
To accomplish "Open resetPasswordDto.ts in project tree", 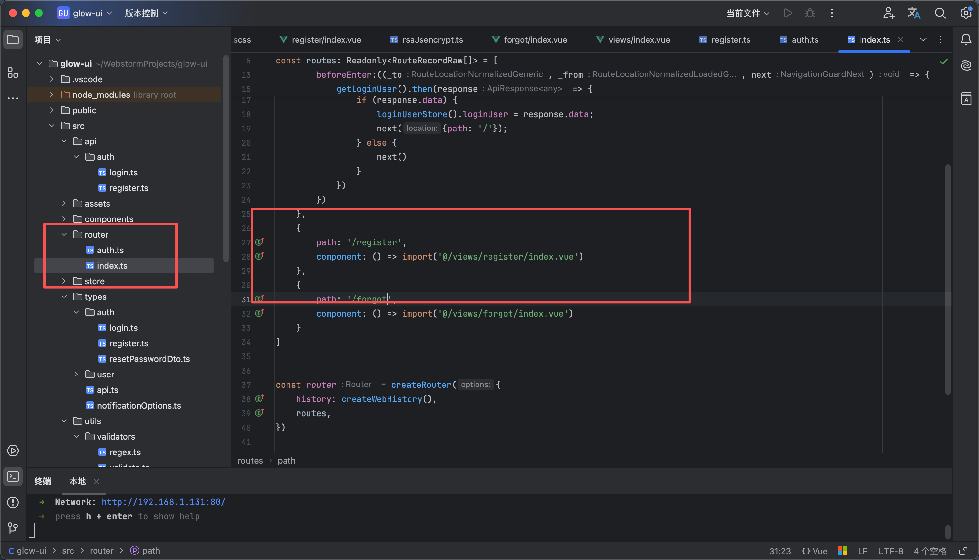I will tap(149, 359).
